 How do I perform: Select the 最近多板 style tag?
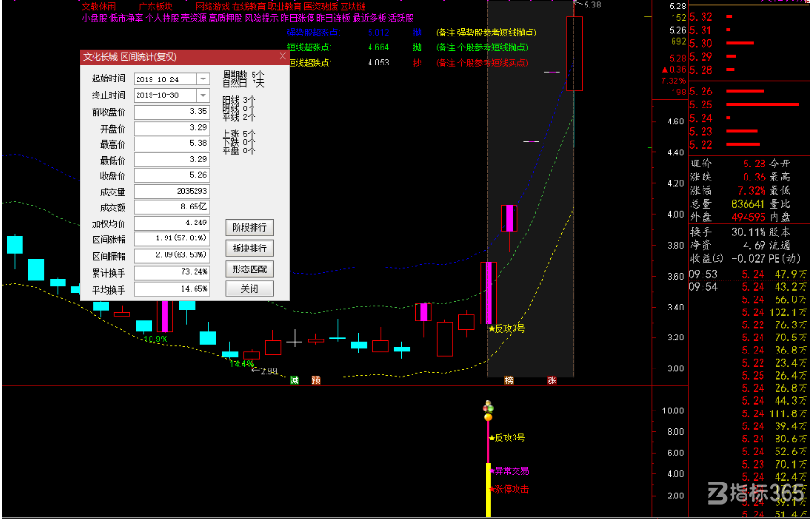click(370, 18)
